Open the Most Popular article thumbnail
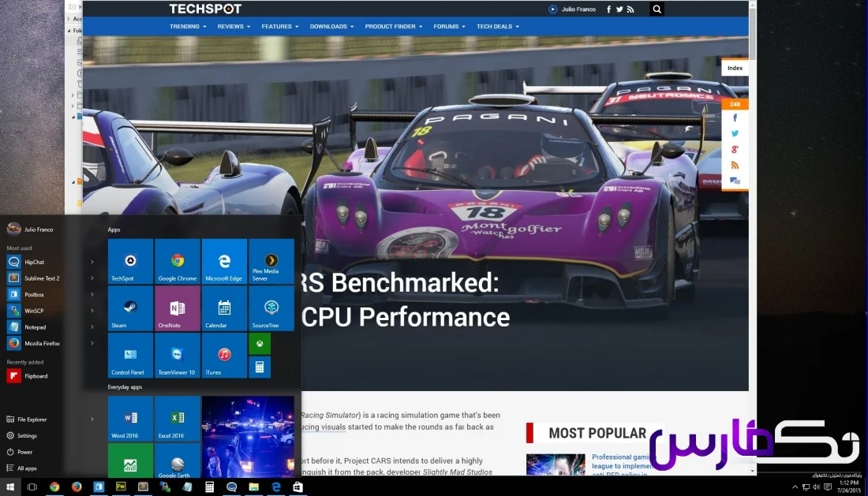The height and width of the screenshot is (496, 868). (556, 464)
